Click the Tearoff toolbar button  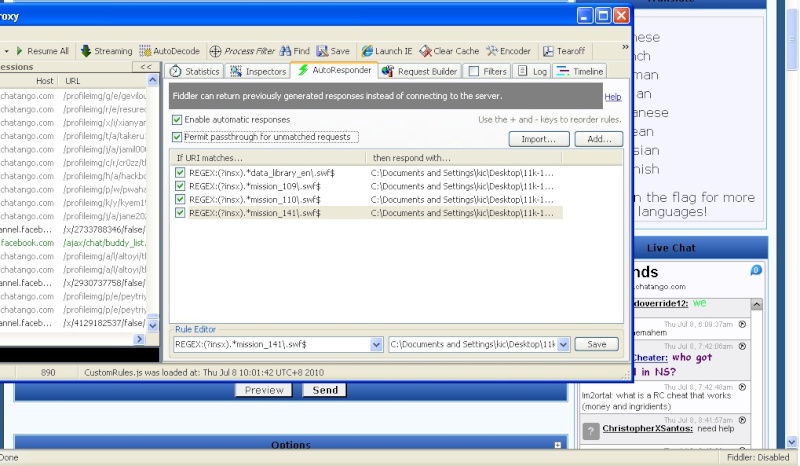tap(564, 51)
